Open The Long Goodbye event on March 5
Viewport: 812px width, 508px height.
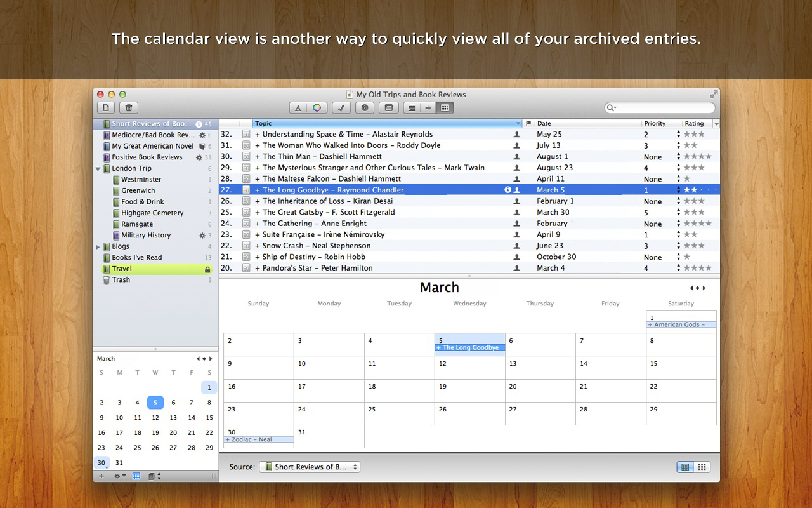pos(470,347)
